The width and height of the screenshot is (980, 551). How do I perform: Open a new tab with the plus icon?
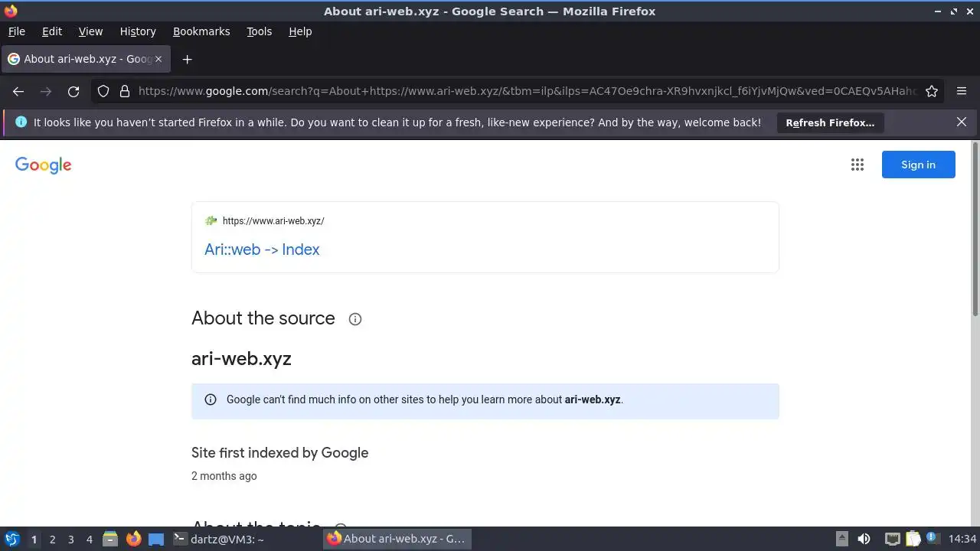187,59
